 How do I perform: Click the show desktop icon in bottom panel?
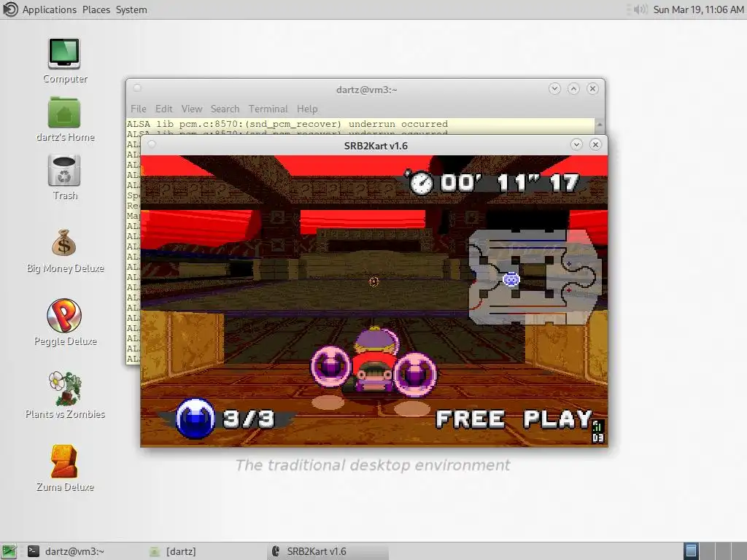click(x=9, y=551)
